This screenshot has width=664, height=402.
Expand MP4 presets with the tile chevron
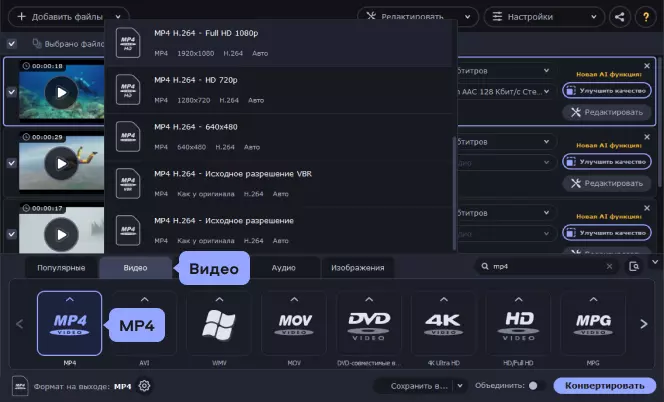(69, 299)
